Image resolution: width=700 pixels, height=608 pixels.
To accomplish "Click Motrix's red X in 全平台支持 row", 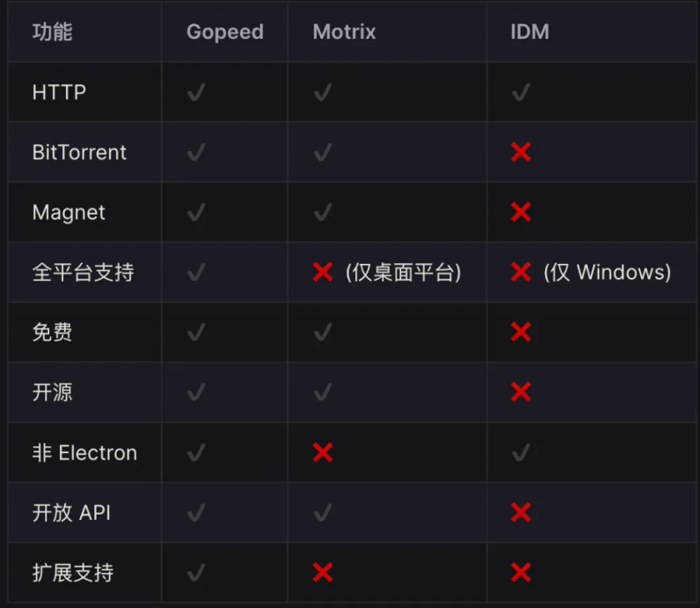I will (x=323, y=272).
